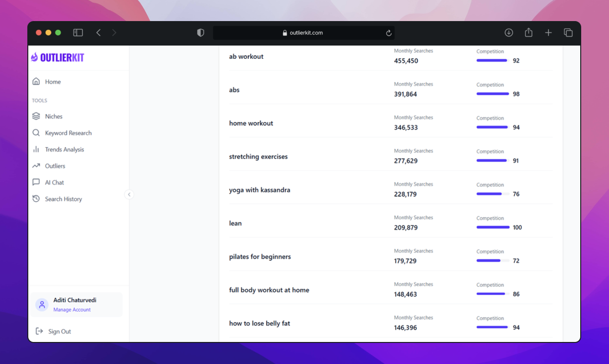Click competition bar for lean
This screenshot has width=609, height=364.
pos(492,227)
